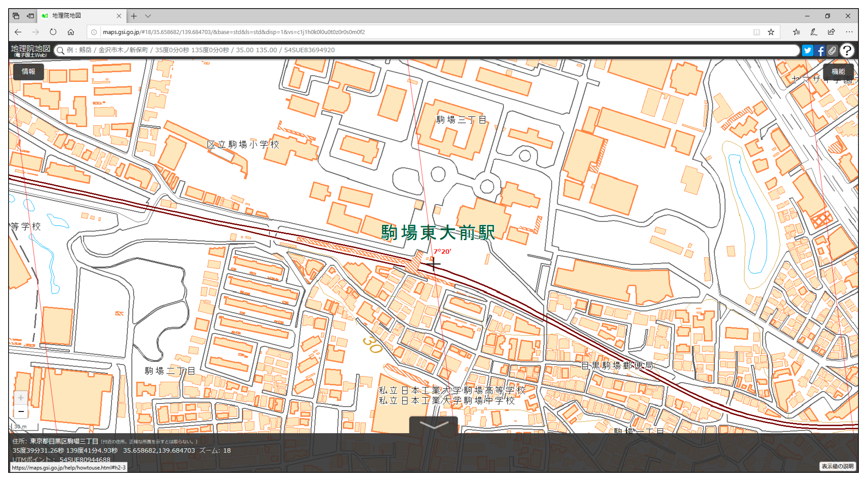Open a new browser tab
This screenshot has width=868, height=482.
point(134,16)
